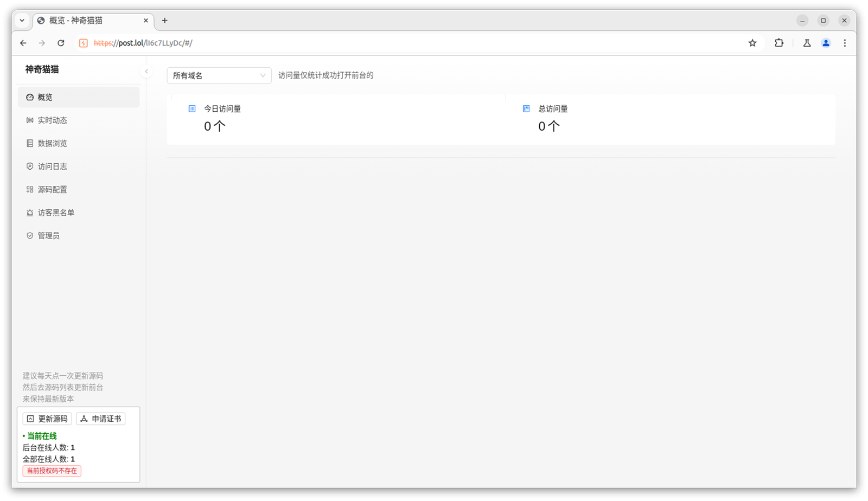Reload the page with the refresh icon
The width and height of the screenshot is (868, 501).
click(x=61, y=43)
